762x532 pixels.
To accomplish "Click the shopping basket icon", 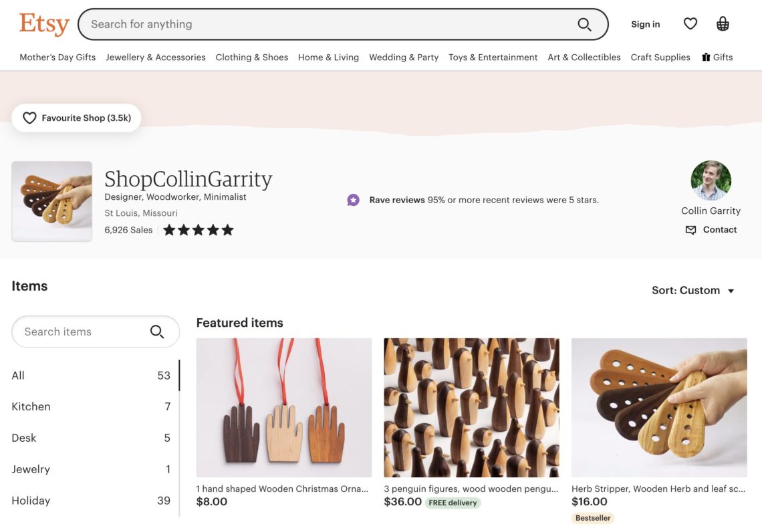I will [x=723, y=23].
